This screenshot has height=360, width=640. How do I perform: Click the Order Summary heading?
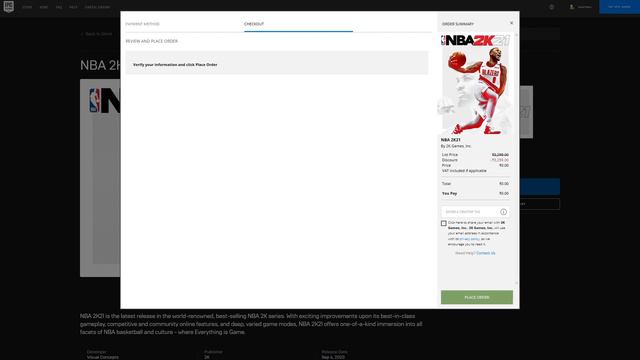[x=458, y=24]
